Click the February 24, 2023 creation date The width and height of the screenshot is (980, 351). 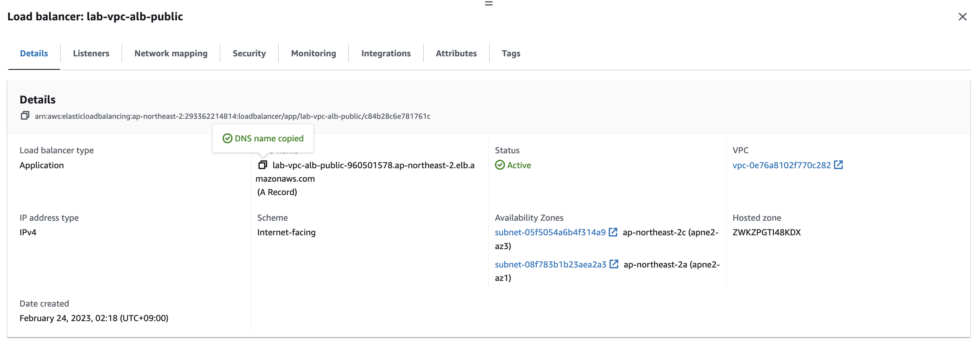tap(94, 318)
